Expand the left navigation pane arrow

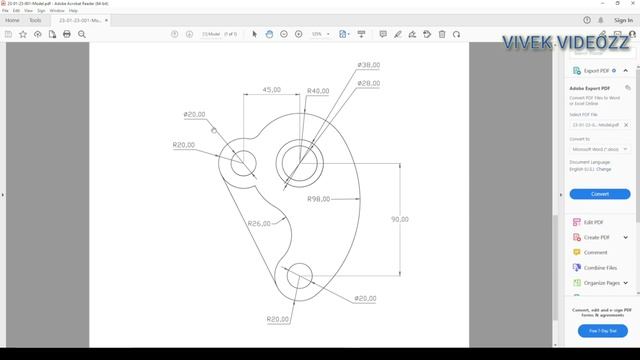(3, 195)
